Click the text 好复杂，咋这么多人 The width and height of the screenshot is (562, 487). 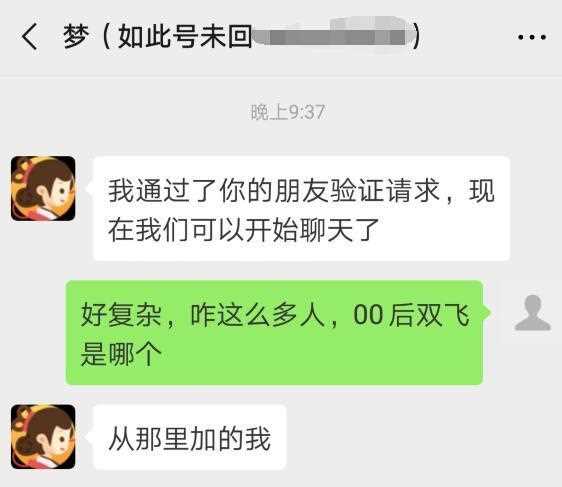coord(203,315)
